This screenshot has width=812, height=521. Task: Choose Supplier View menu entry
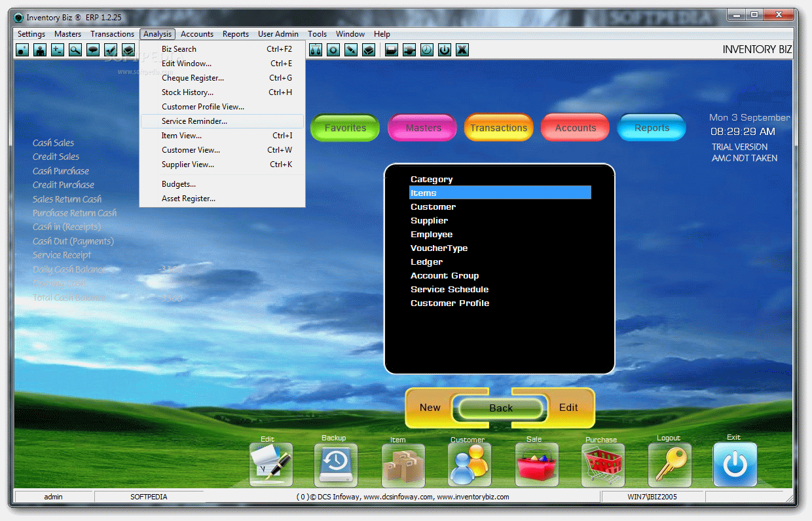coord(222,164)
